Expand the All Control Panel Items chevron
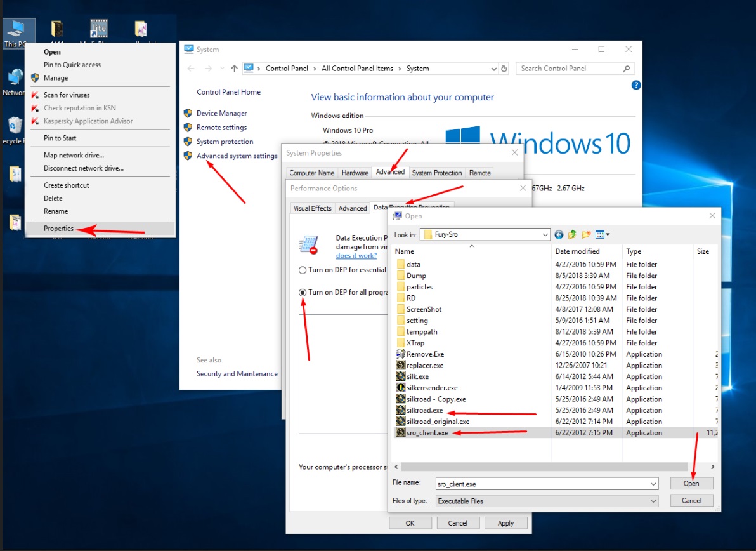This screenshot has height=551, width=756. pyautogui.click(x=400, y=69)
